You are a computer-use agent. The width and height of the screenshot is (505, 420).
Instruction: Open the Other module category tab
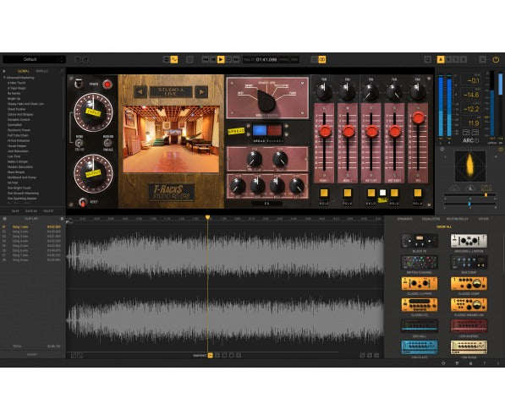pyautogui.click(x=483, y=219)
